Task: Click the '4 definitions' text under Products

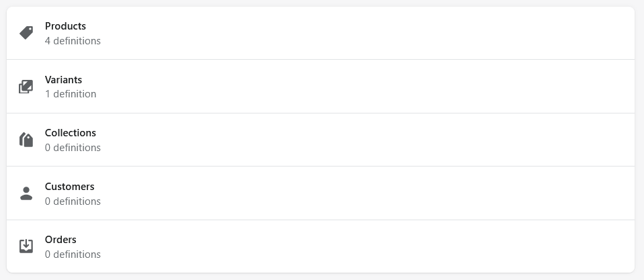Action: coord(73,41)
